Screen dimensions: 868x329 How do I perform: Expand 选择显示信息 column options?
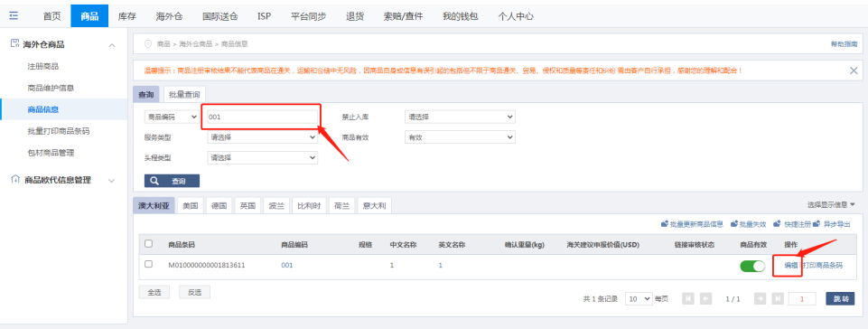(x=831, y=205)
